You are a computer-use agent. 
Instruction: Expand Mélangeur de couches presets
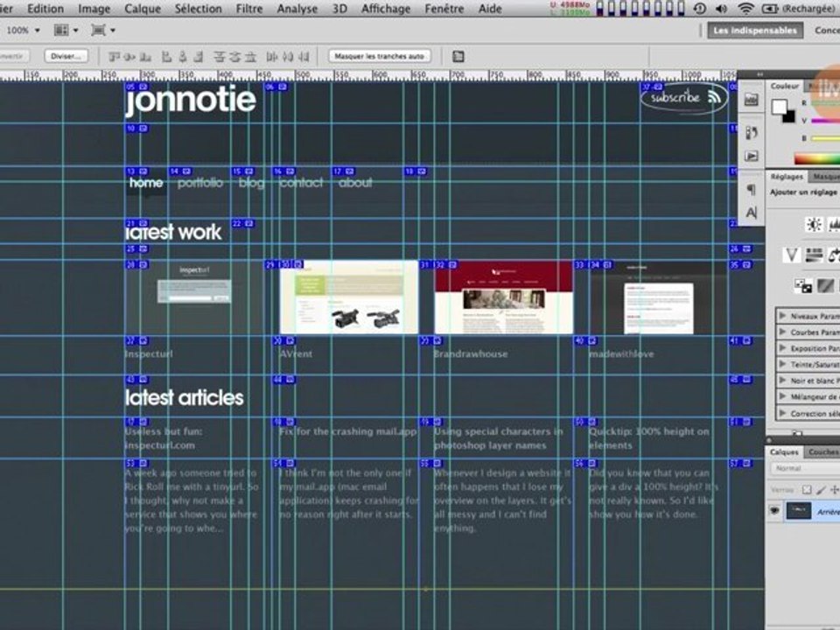point(782,396)
